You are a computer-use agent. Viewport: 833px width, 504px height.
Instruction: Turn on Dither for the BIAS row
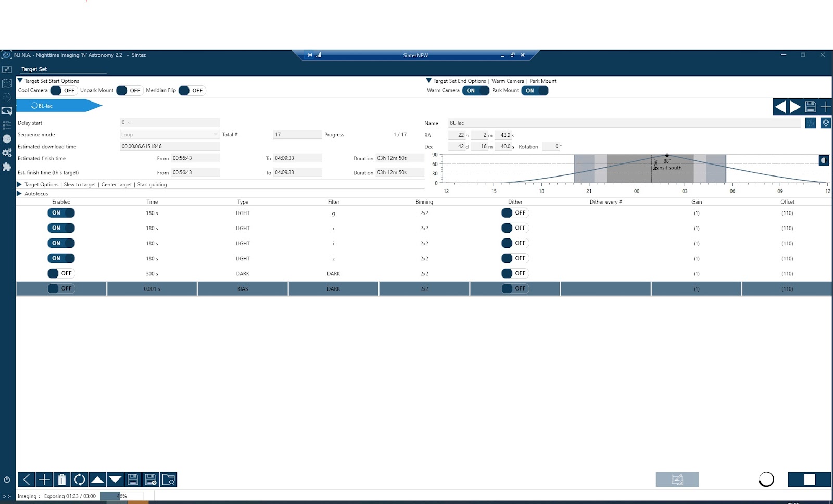(x=515, y=288)
